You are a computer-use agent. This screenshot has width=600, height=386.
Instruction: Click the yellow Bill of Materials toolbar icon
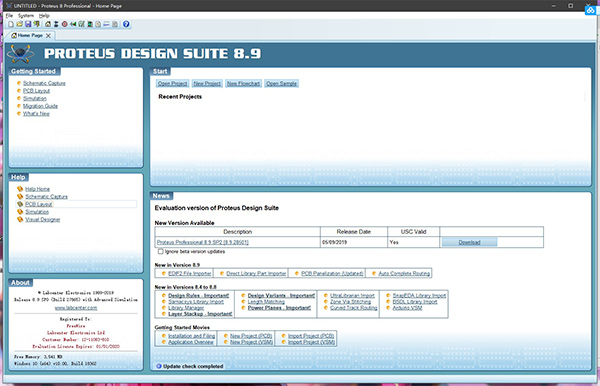(x=98, y=24)
